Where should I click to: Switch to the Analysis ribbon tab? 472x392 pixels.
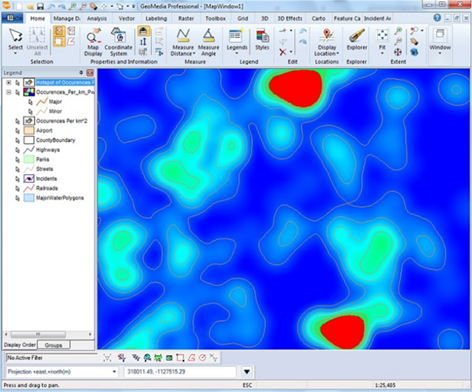click(x=97, y=18)
